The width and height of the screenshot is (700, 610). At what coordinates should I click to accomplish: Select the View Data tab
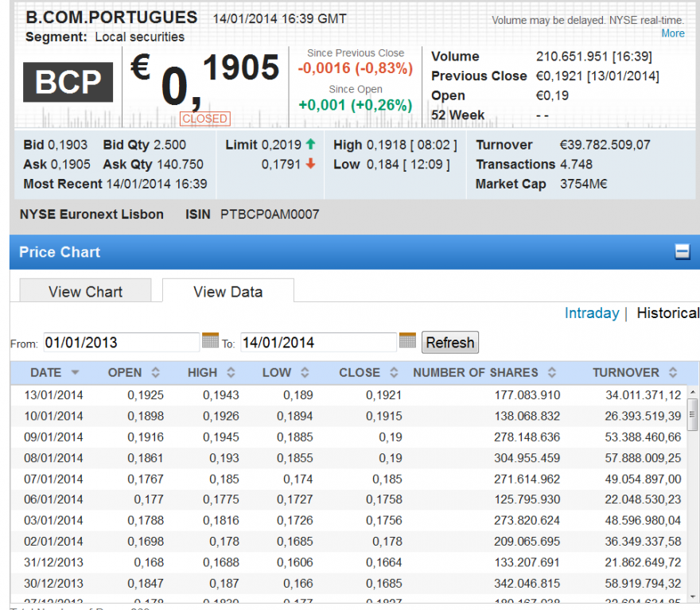(228, 291)
